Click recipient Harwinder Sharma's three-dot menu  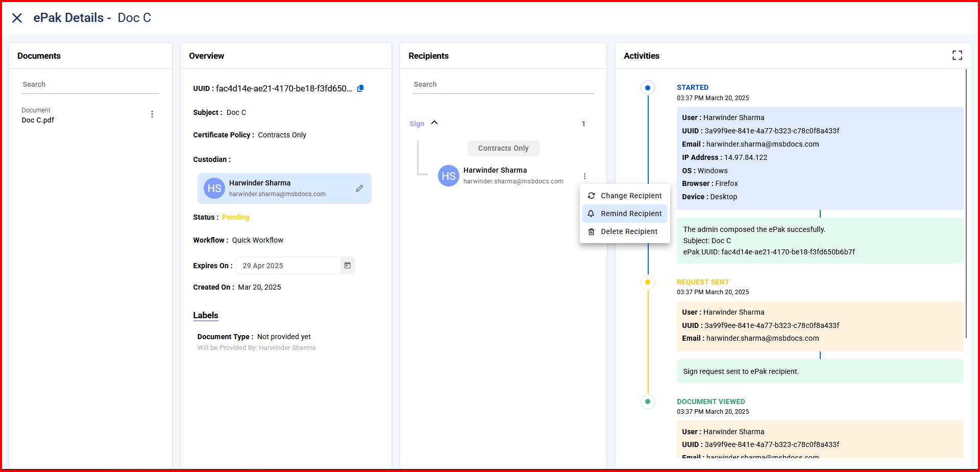[584, 176]
